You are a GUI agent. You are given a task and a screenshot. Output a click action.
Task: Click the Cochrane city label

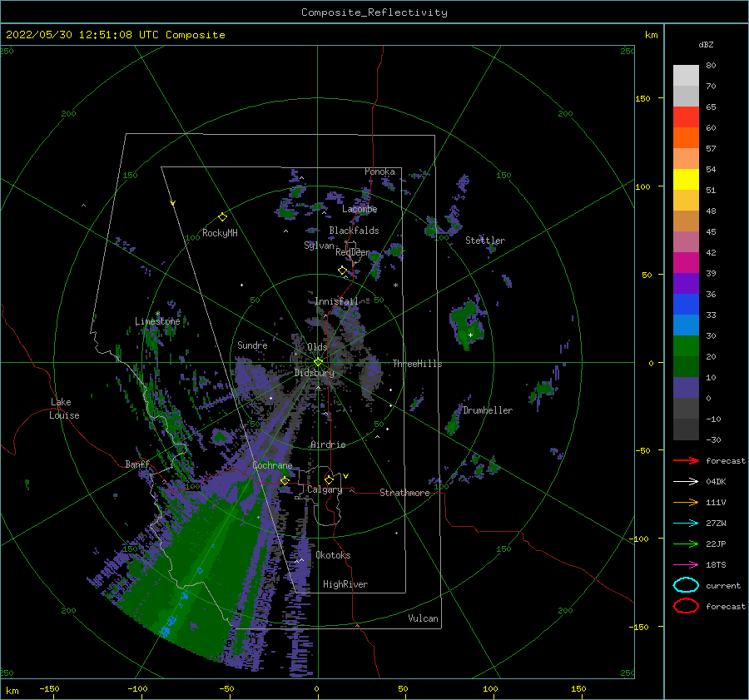click(272, 465)
